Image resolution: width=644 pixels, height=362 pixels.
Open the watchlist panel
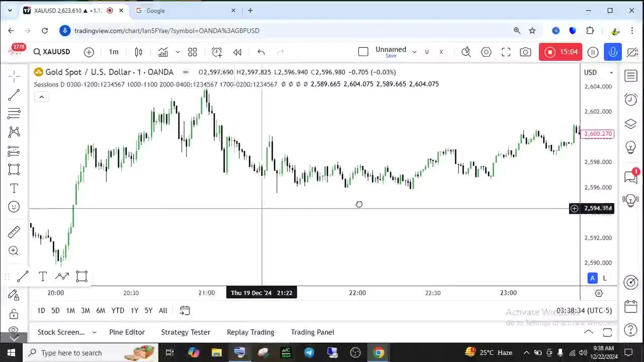631,76
